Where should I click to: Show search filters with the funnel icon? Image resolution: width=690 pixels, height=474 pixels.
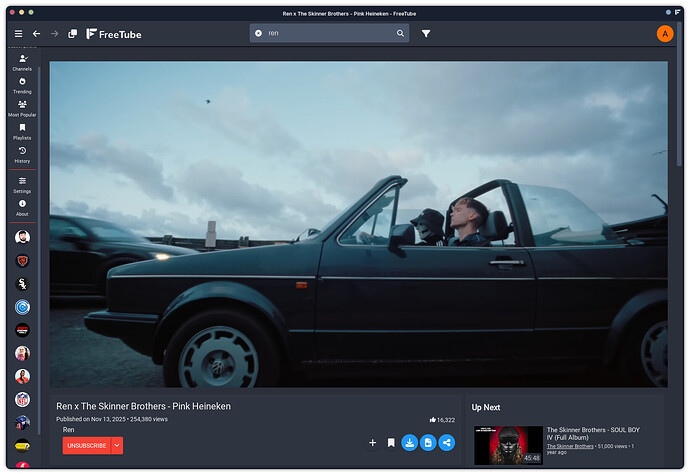pyautogui.click(x=426, y=33)
